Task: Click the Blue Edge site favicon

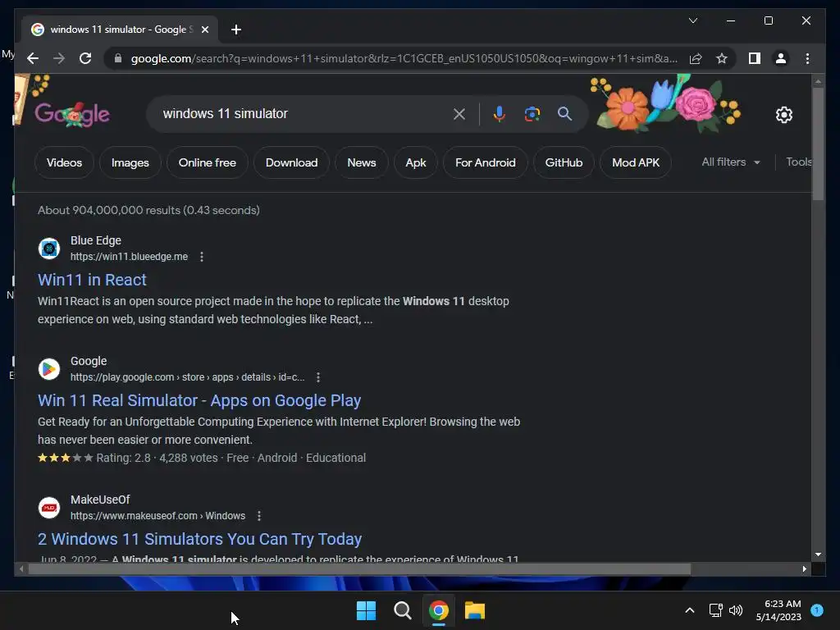Action: tap(49, 249)
